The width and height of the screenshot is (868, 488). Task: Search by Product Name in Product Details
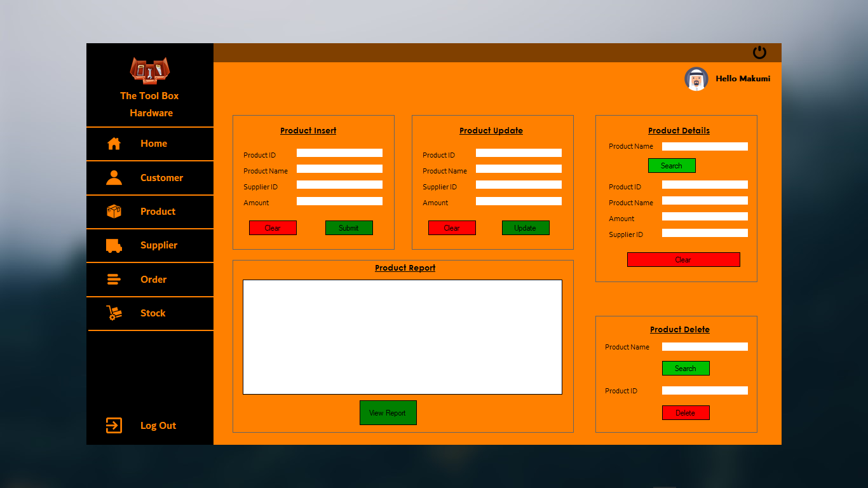tap(672, 165)
